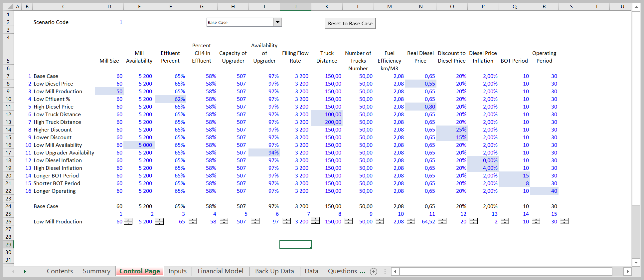Image resolution: width=644 pixels, height=280 pixels.
Task: Add a new sheet with the plus icon
Action: coord(374,272)
